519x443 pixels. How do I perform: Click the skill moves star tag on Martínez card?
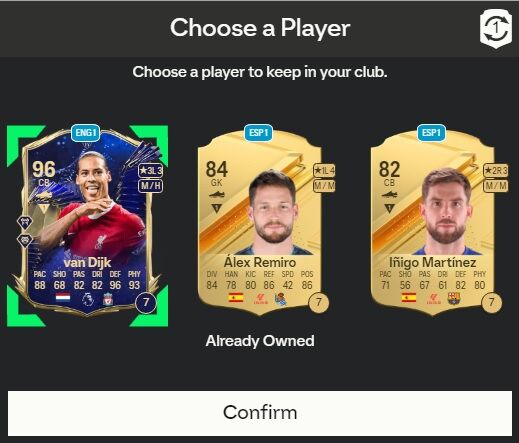(x=496, y=170)
